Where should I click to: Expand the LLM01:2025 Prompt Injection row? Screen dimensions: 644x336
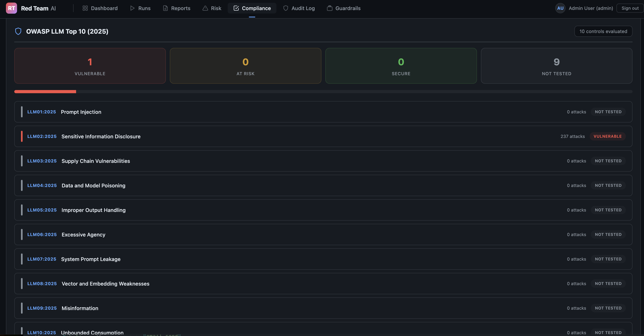pyautogui.click(x=323, y=112)
